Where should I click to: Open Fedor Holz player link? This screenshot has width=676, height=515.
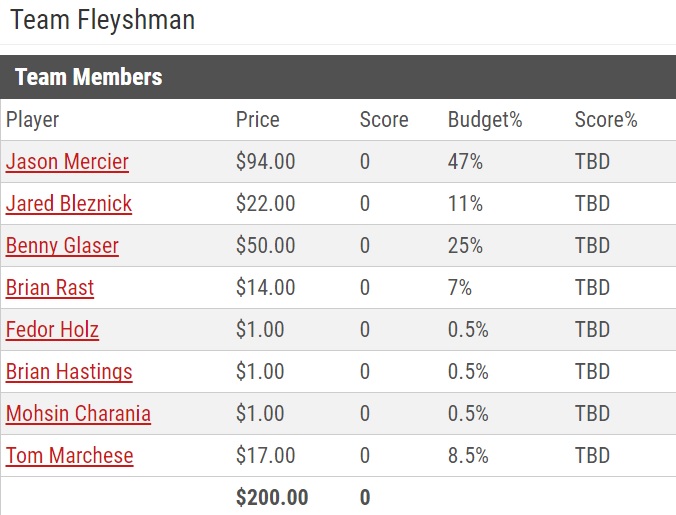click(52, 330)
